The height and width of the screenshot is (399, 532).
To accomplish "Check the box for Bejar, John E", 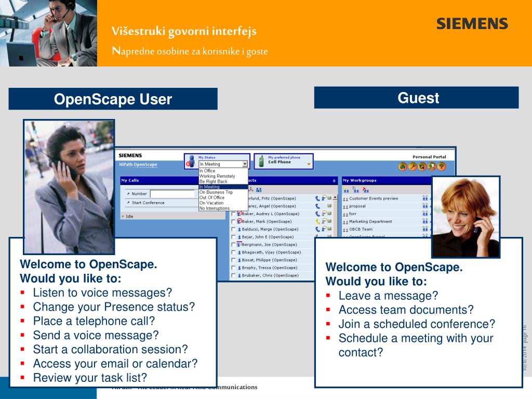I will (233, 237).
